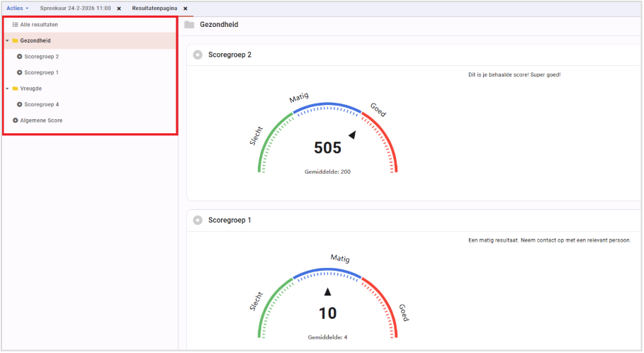Switch to the Resultatenpagina tab
This screenshot has height=353, width=644.
coord(154,9)
